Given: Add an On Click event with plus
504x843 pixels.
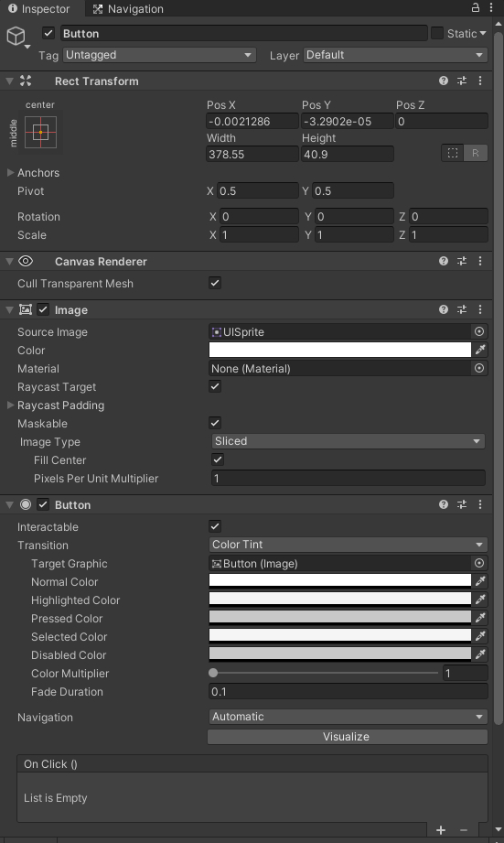Looking at the screenshot, I should (441, 830).
